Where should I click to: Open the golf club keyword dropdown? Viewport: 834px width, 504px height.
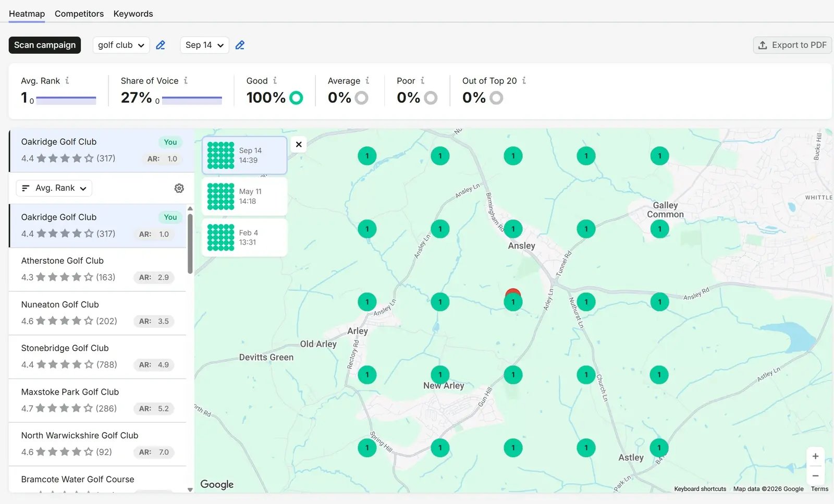tap(121, 45)
